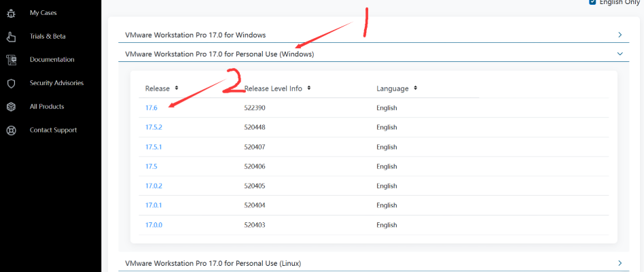644x272 pixels.
Task: Expand Workstation Pro 17.0 for Windows chevron
Action: click(620, 35)
